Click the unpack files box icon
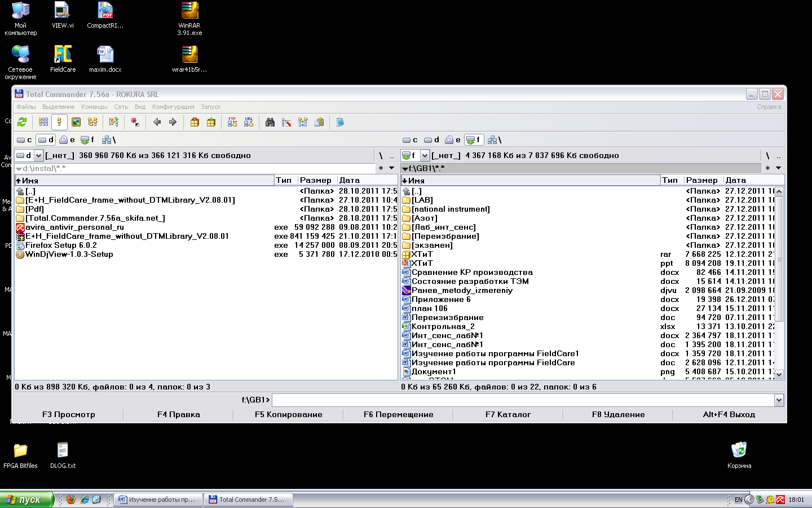The image size is (812, 508). 211,122
